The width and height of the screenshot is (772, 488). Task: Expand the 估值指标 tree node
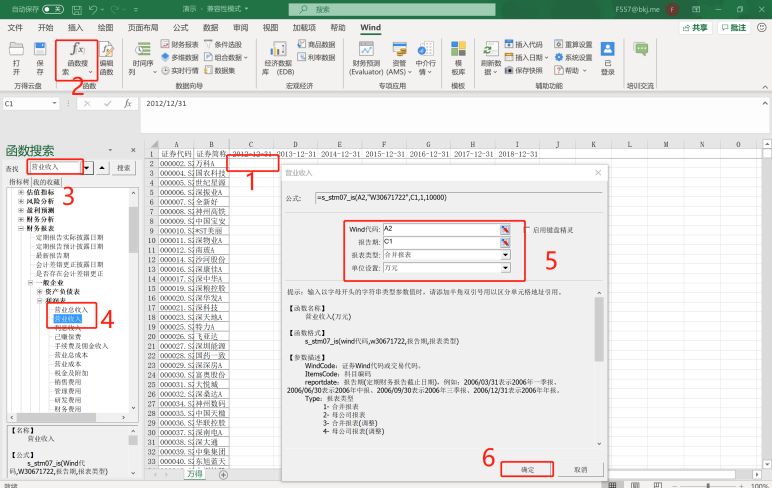[x=21, y=192]
